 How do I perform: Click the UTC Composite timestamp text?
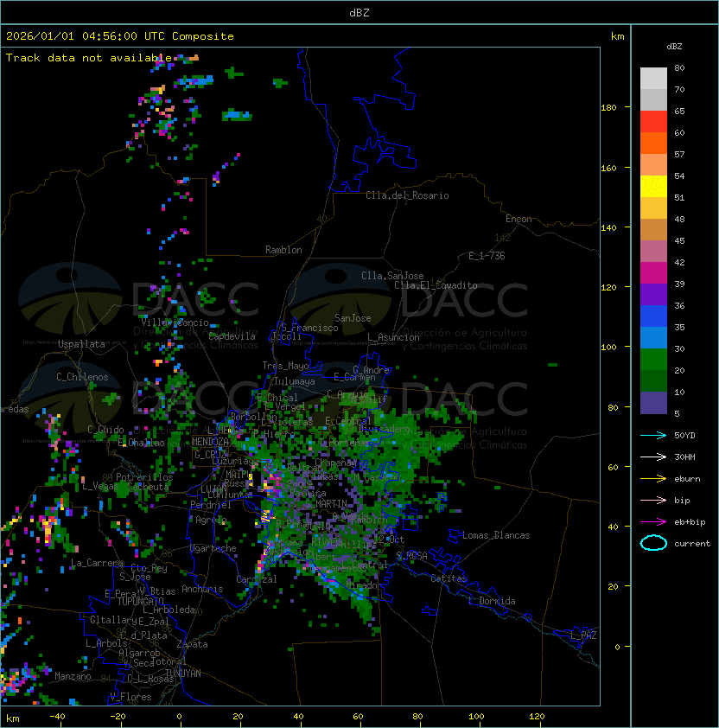(120, 36)
